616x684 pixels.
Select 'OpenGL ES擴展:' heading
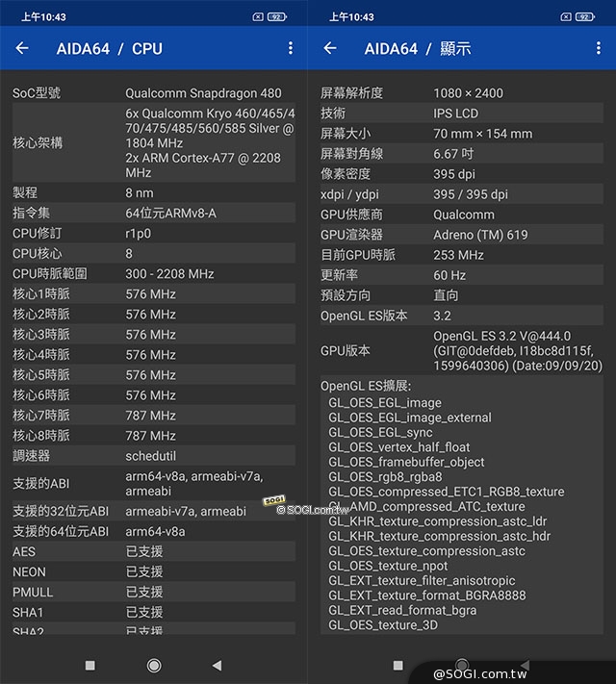pos(366,386)
